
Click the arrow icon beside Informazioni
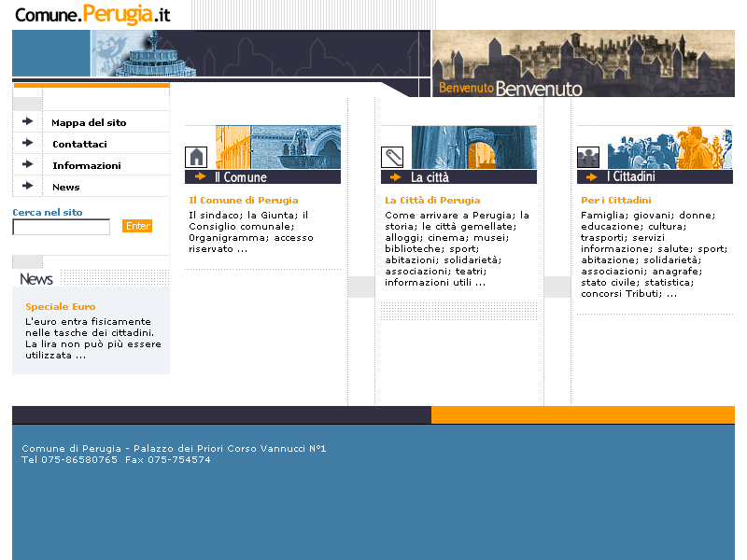tap(28, 164)
